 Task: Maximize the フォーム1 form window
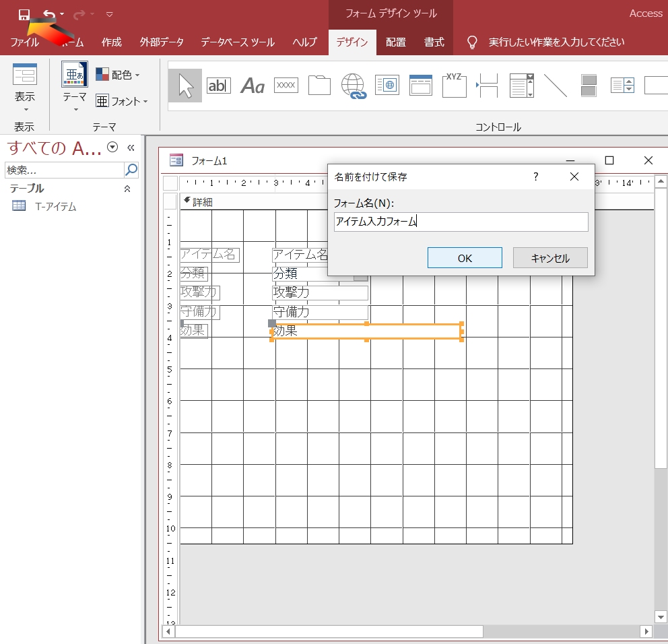609,160
